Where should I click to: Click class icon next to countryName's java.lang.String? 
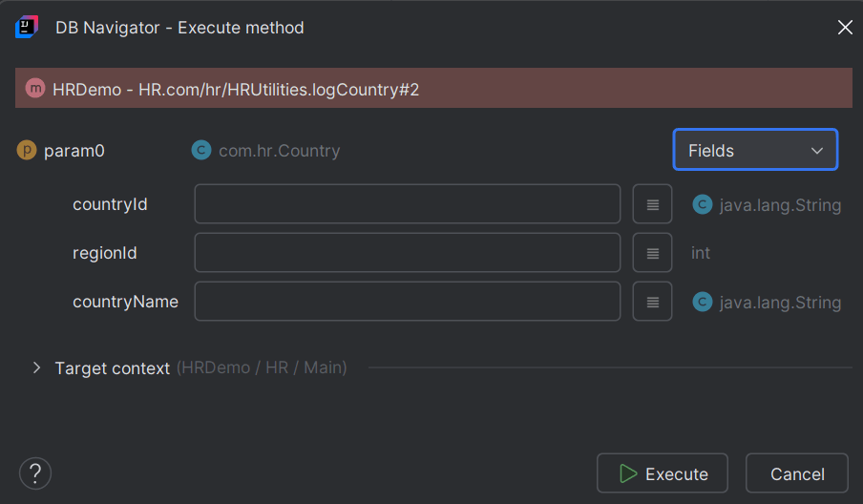703,302
